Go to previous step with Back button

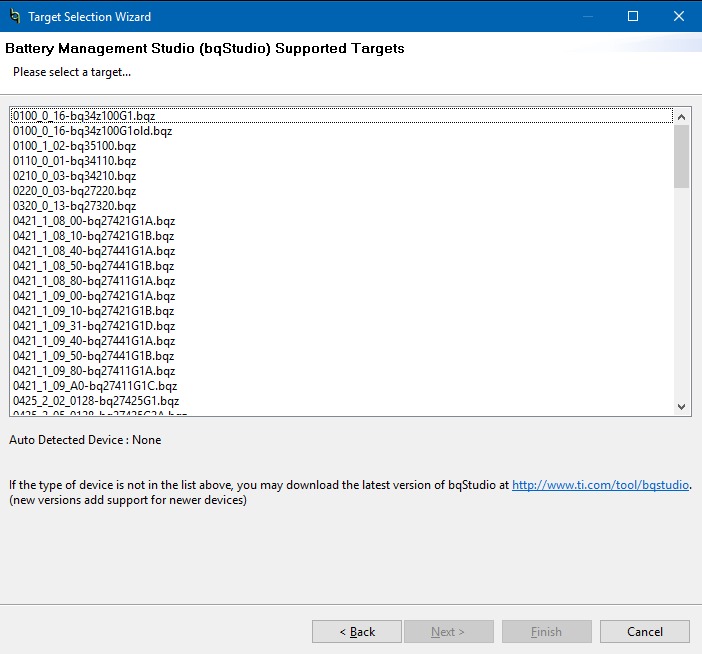pyautogui.click(x=357, y=632)
